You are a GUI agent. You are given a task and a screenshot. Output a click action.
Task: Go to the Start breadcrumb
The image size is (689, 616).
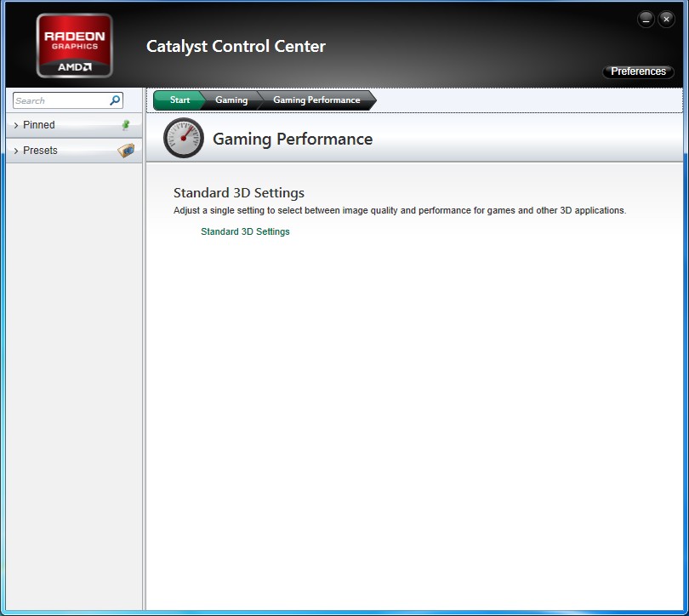coord(179,100)
